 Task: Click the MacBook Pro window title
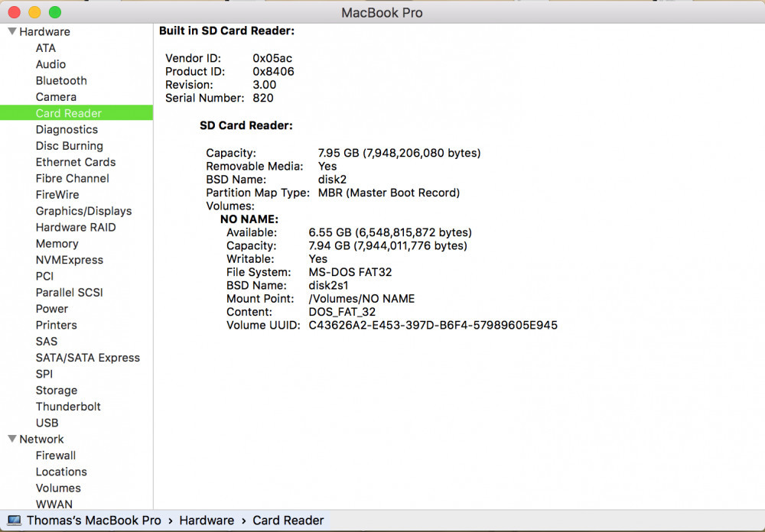(382, 13)
